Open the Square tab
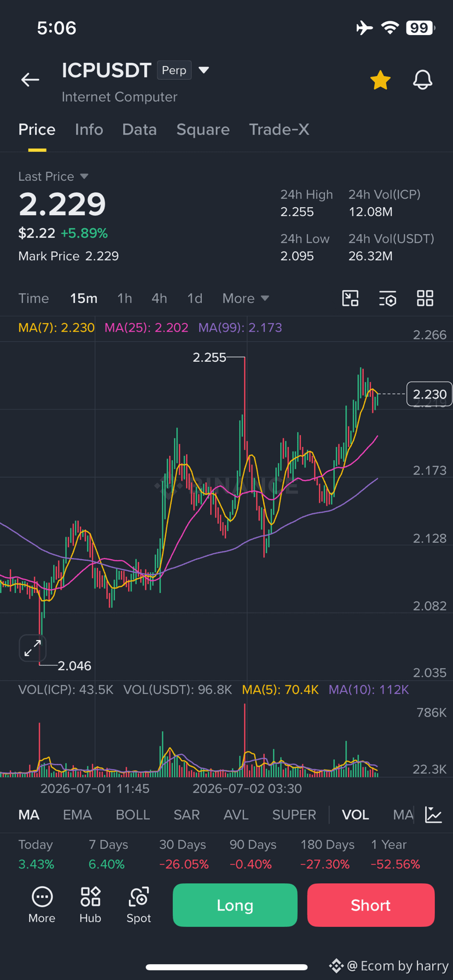Image resolution: width=453 pixels, height=980 pixels. (203, 130)
